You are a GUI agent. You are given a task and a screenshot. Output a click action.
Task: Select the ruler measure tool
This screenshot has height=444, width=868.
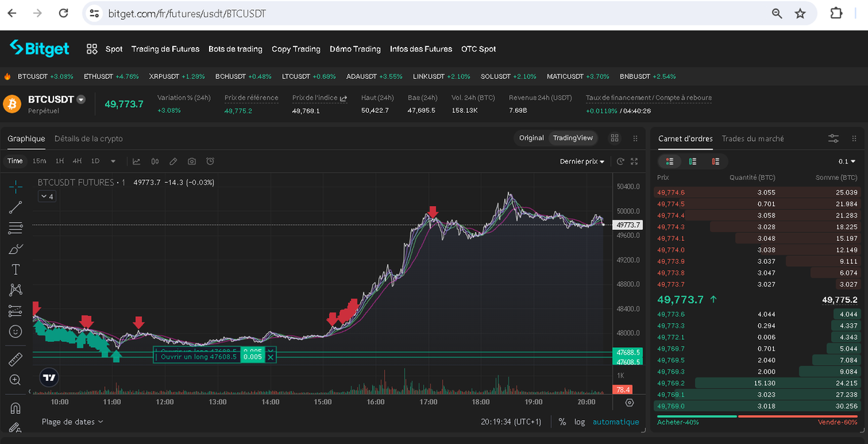15,359
